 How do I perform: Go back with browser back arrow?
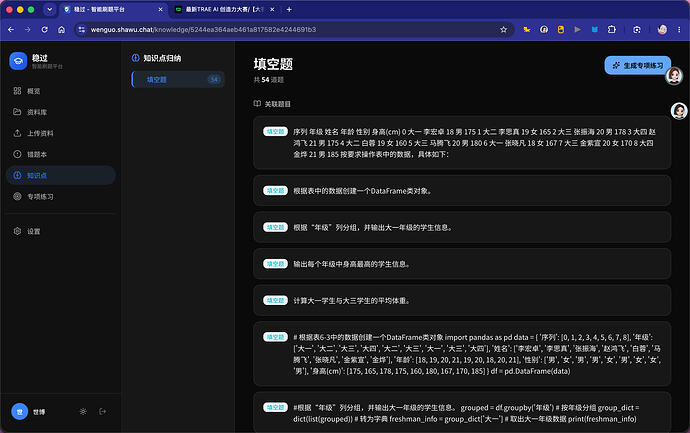point(11,29)
